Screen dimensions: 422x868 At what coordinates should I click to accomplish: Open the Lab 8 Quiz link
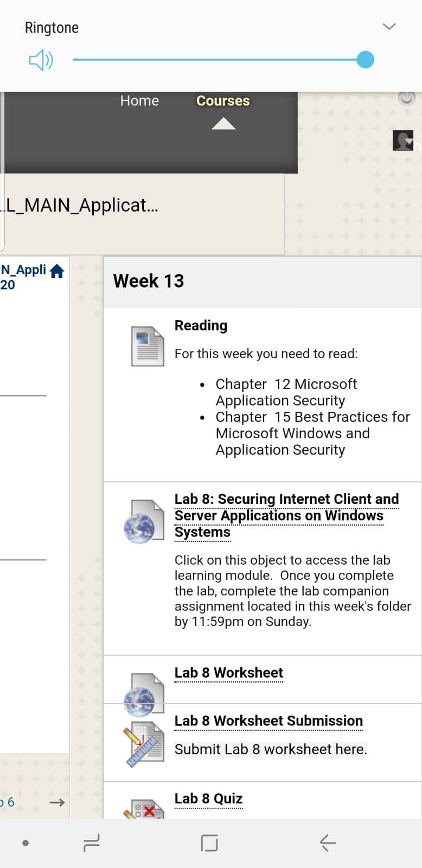208,799
